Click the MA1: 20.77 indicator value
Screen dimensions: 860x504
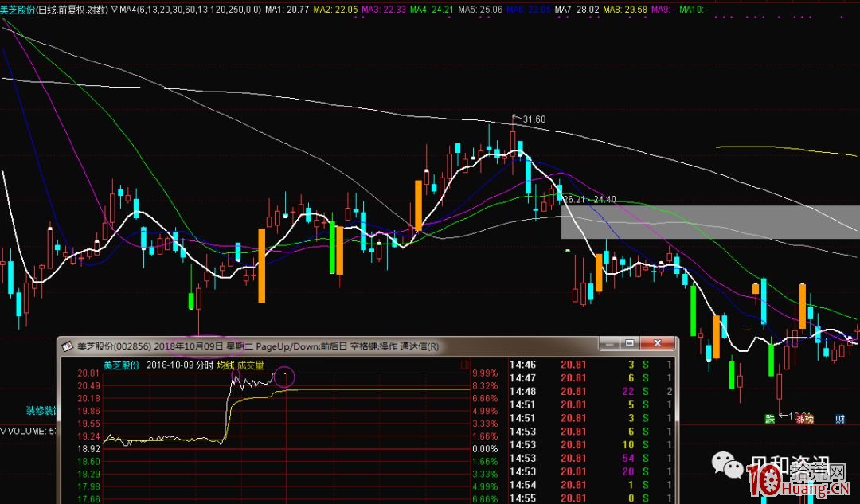click(288, 10)
